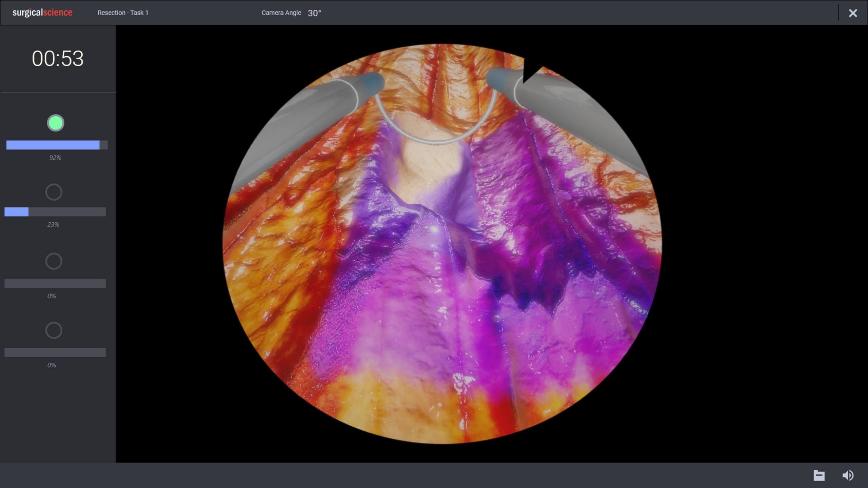The image size is (868, 488).
Task: Select the third task indicator circle
Action: tap(54, 261)
